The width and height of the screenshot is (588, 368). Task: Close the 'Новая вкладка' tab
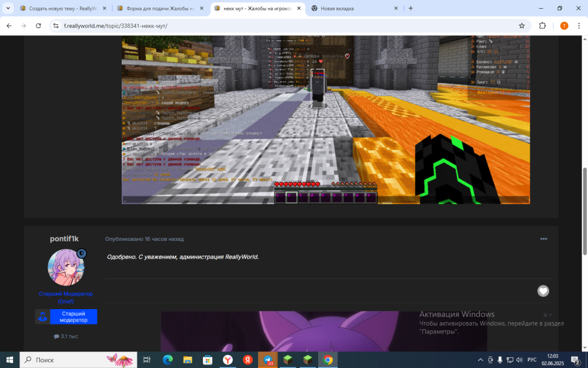click(x=396, y=8)
